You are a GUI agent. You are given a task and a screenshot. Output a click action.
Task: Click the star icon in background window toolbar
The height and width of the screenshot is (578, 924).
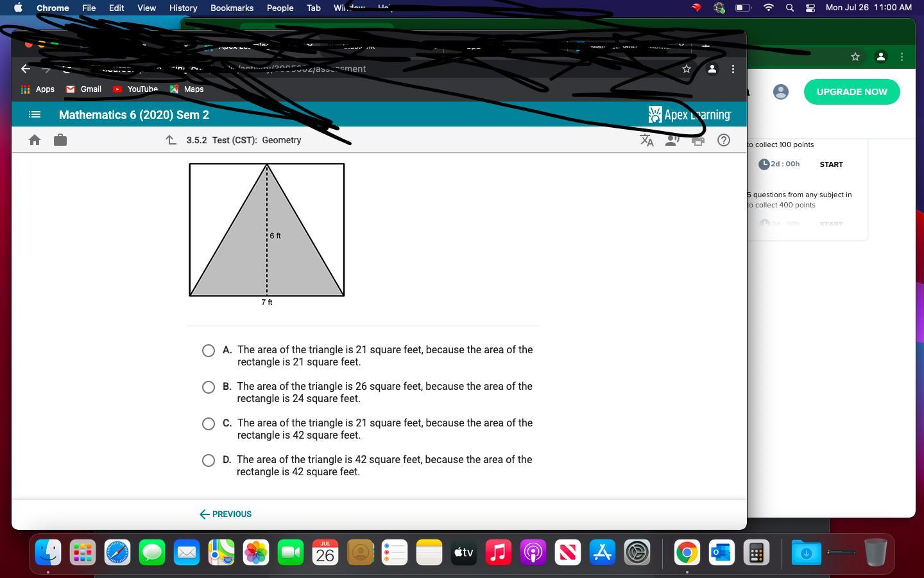855,57
